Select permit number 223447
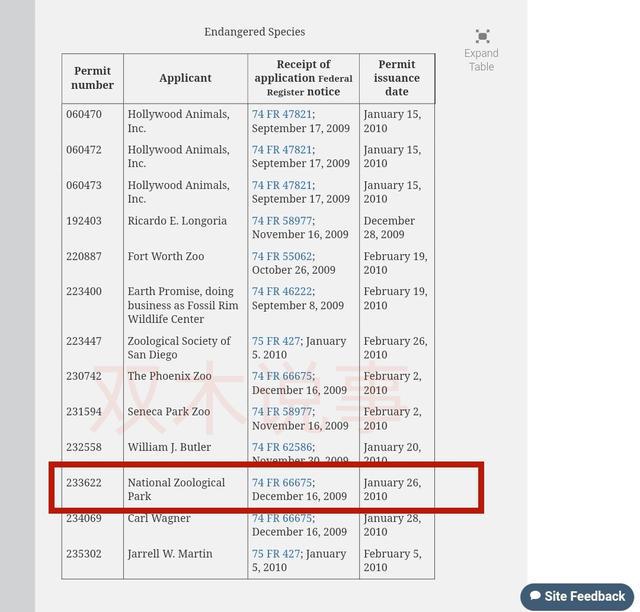 tap(84, 341)
